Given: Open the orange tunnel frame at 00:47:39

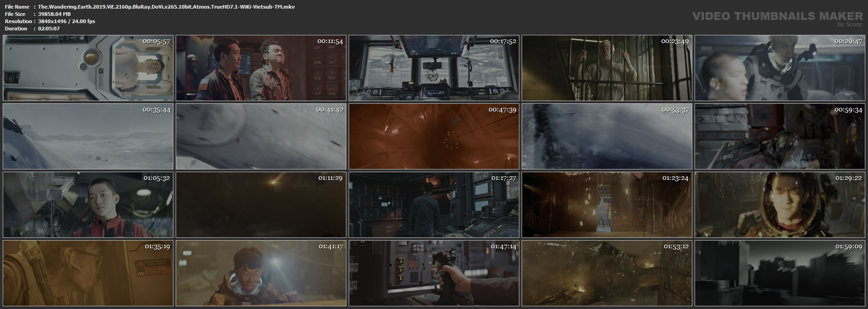Looking at the screenshot, I should coord(434,136).
